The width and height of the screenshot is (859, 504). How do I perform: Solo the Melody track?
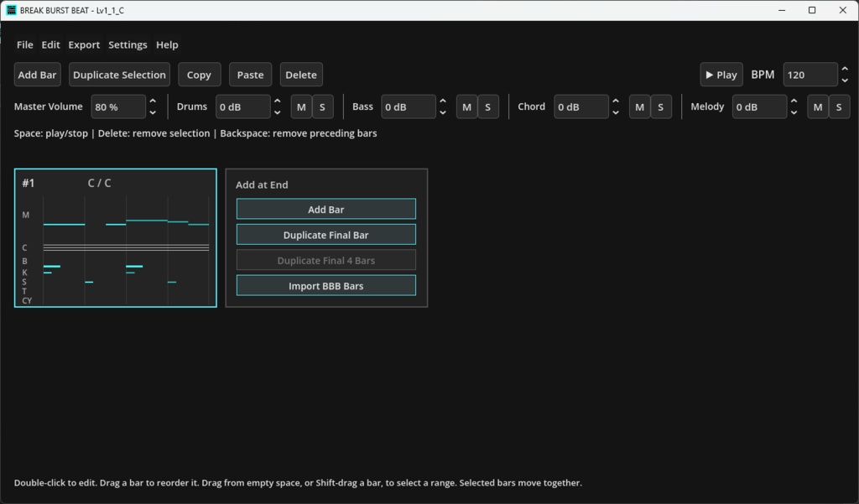pos(839,107)
